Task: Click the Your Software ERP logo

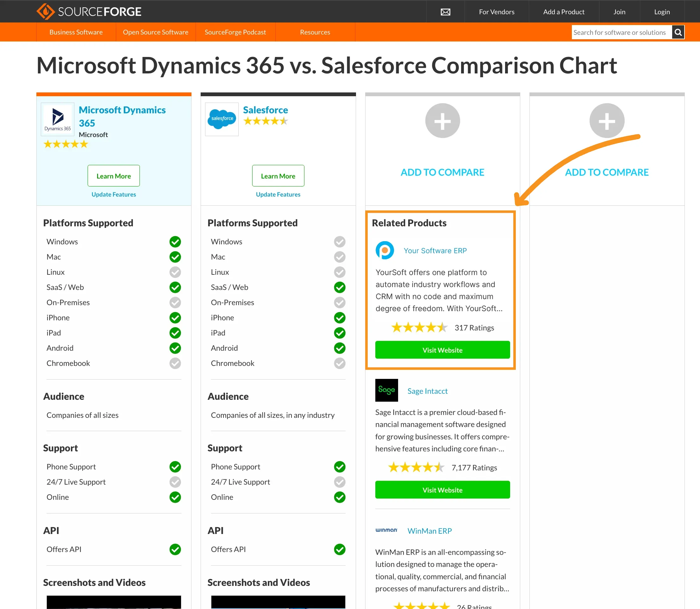Action: [x=385, y=250]
